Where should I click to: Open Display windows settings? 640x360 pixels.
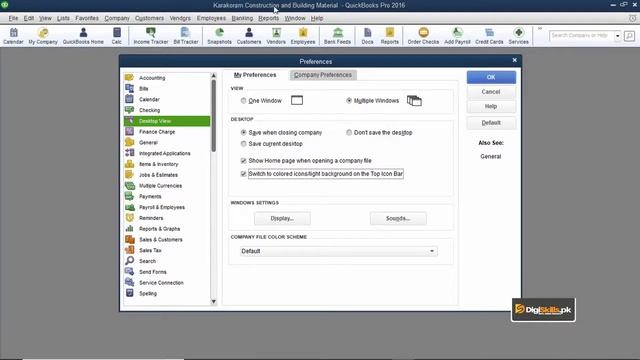click(x=282, y=218)
